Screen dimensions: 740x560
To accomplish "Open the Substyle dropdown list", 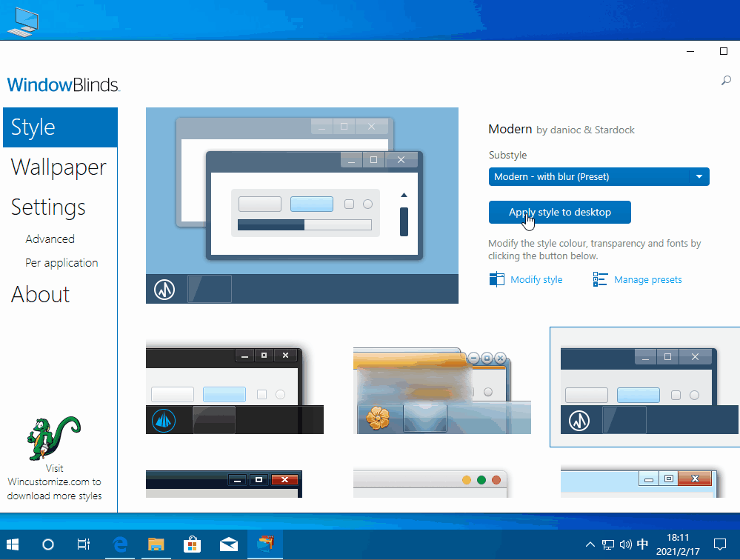I will (599, 177).
